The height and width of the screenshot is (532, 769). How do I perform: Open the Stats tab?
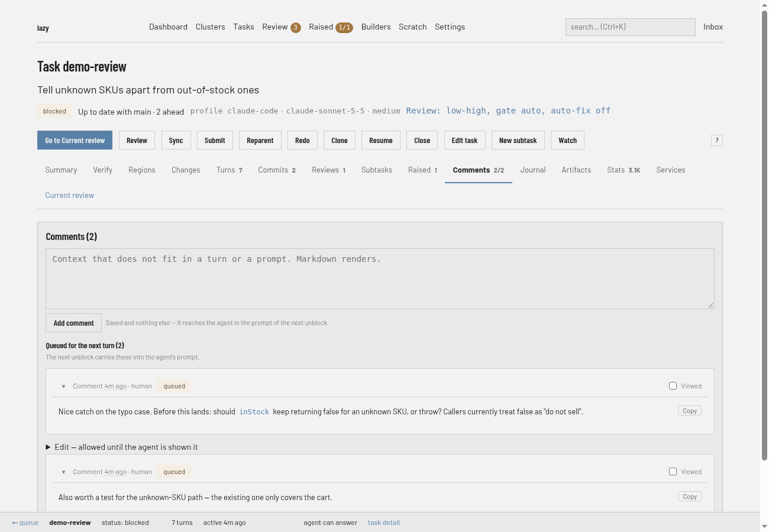pos(623,170)
